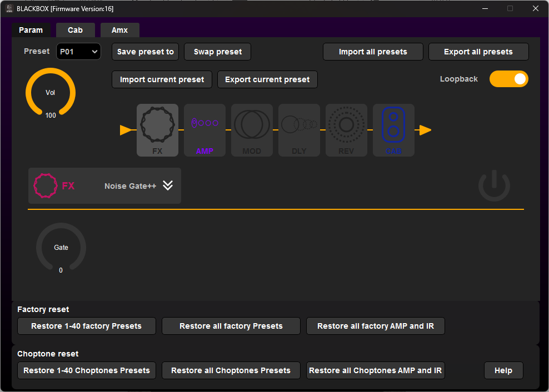
Task: Select the REV reverb block
Action: coord(346,130)
